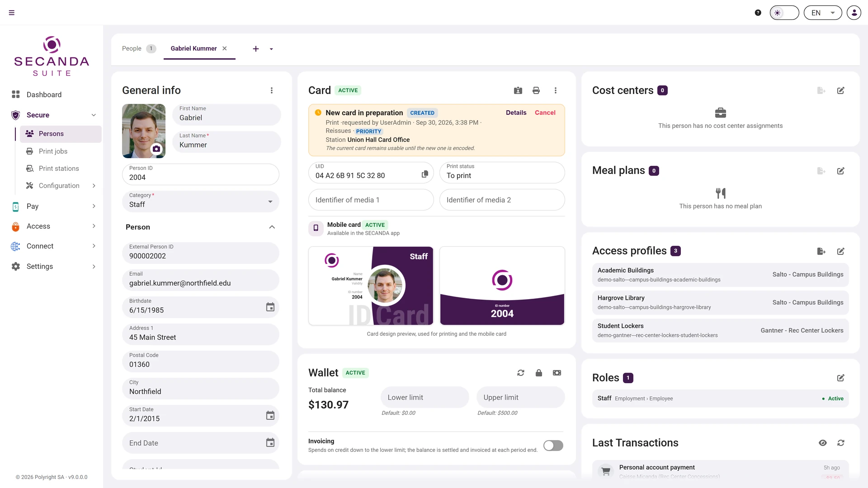Image resolution: width=868 pixels, height=488 pixels.
Task: Refresh the Wallet balance
Action: [x=521, y=373]
